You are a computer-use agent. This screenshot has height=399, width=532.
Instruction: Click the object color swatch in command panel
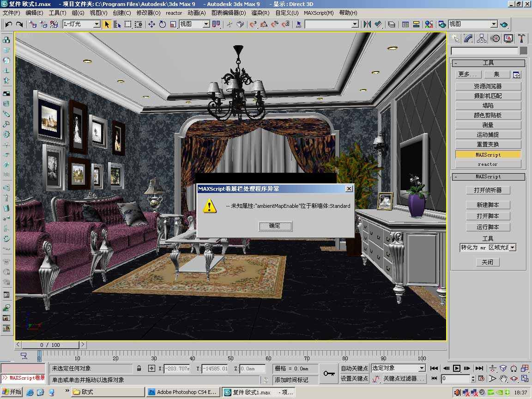524,50
